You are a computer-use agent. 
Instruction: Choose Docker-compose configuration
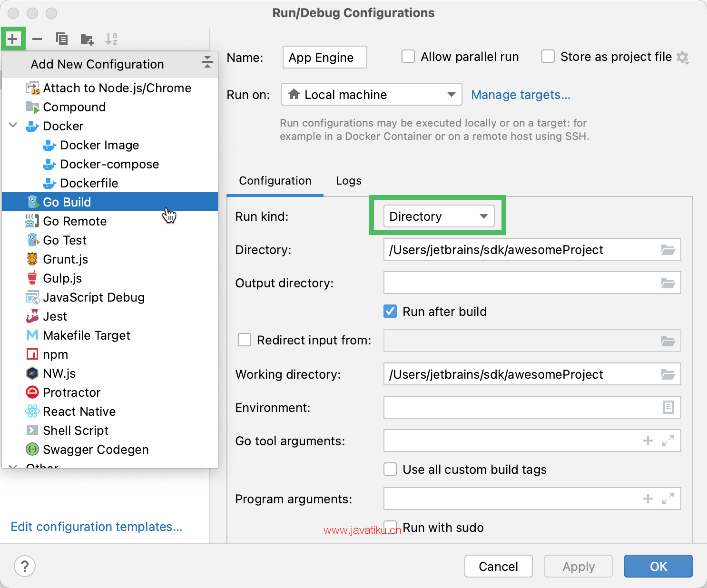(110, 164)
